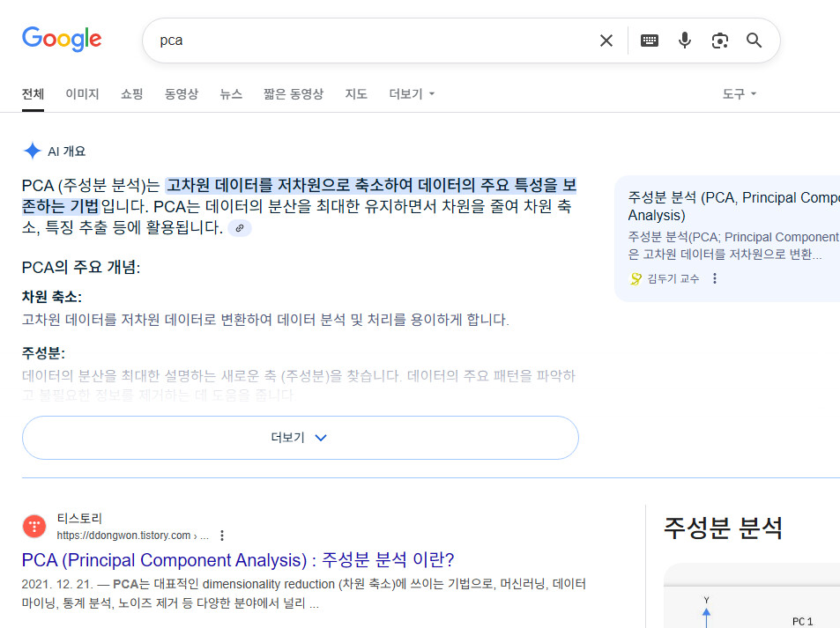
Task: Search by image with camera lens icon
Action: click(x=719, y=41)
